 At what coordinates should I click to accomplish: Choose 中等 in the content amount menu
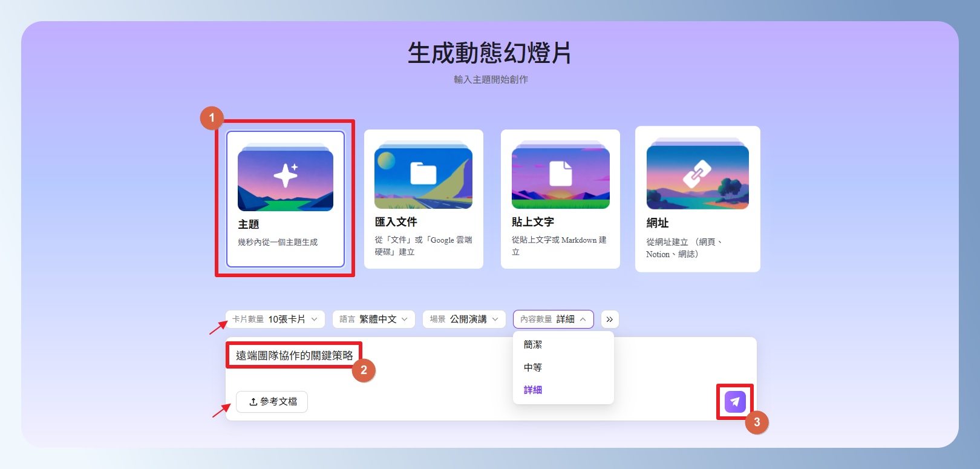point(533,367)
